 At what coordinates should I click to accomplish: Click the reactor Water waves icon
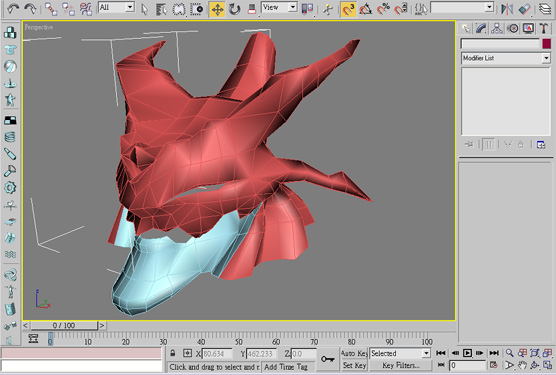pyautogui.click(x=10, y=254)
